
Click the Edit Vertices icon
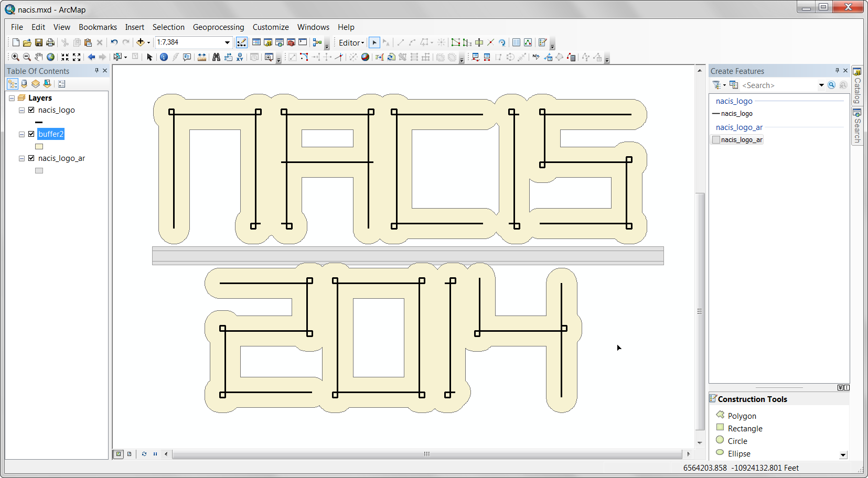click(456, 42)
